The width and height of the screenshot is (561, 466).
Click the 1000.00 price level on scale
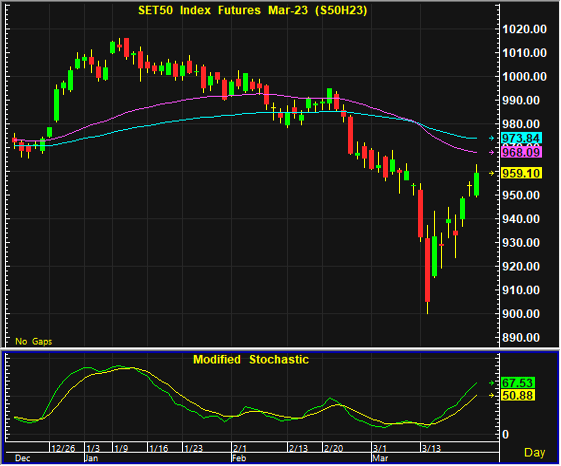click(525, 77)
